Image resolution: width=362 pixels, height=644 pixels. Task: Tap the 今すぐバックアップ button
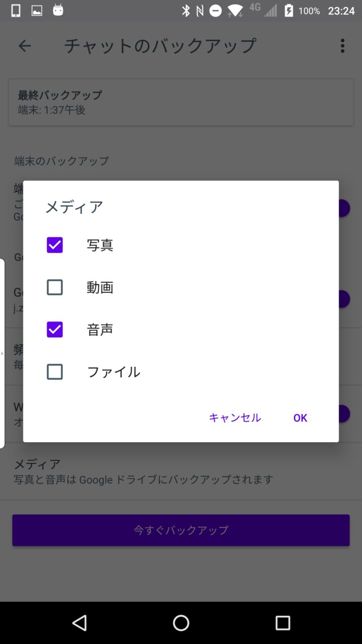click(x=181, y=530)
